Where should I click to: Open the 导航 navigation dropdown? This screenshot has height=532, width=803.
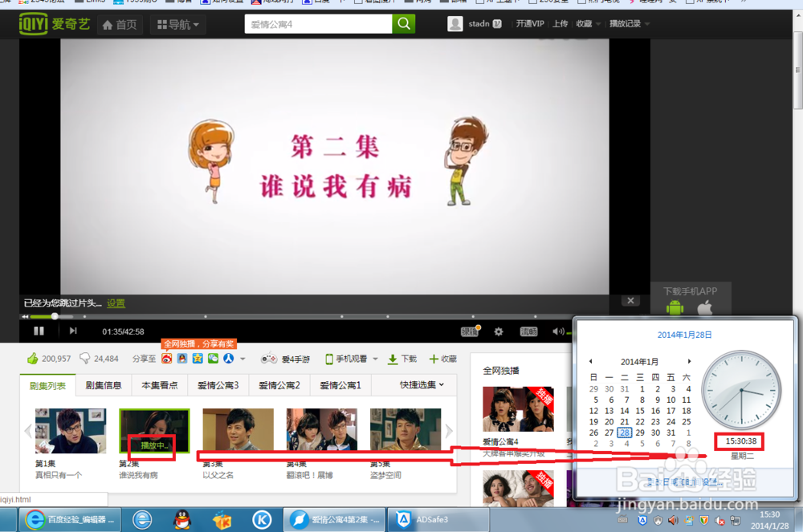coord(177,25)
